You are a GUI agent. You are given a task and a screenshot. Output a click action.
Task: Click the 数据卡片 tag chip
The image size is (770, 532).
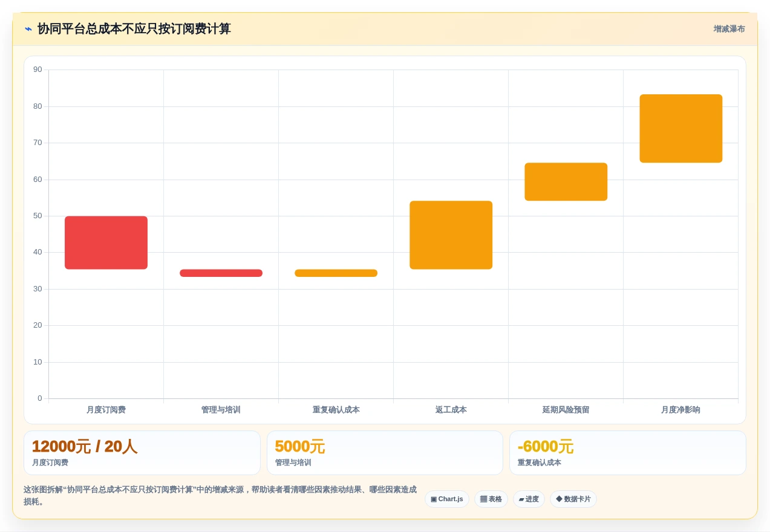pos(573,499)
